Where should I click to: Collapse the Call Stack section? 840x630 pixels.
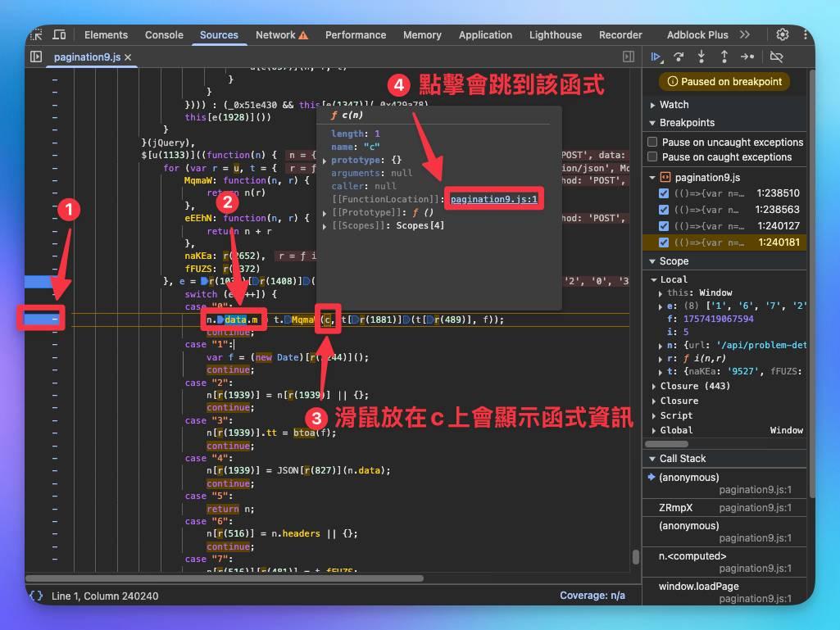652,459
